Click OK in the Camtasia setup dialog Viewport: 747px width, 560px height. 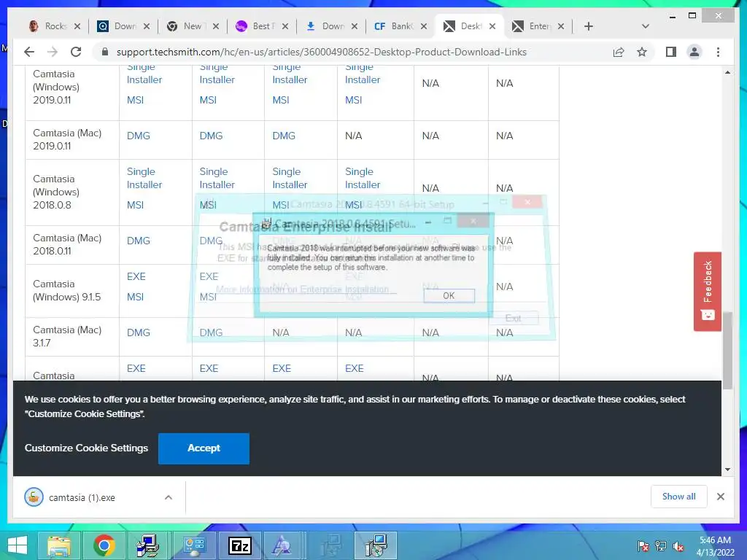(449, 296)
